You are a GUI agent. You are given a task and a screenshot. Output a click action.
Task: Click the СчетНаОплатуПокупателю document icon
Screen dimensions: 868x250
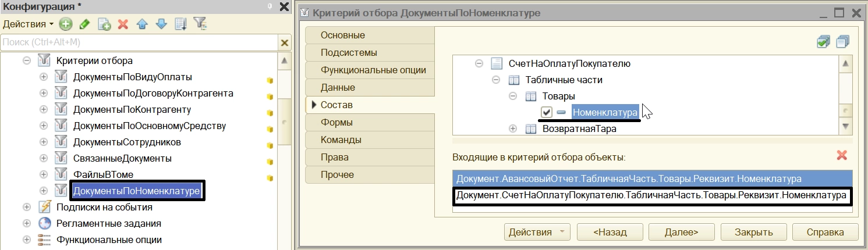(x=497, y=63)
